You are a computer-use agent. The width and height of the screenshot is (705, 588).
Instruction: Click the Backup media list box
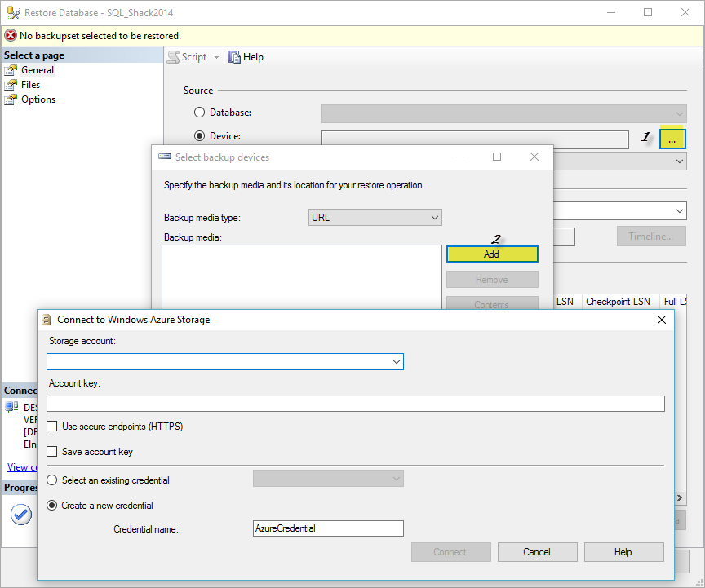click(302, 277)
